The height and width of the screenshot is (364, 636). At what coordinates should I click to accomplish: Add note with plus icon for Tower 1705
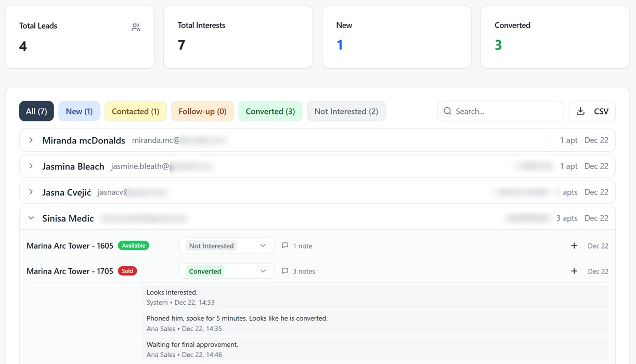(x=574, y=271)
